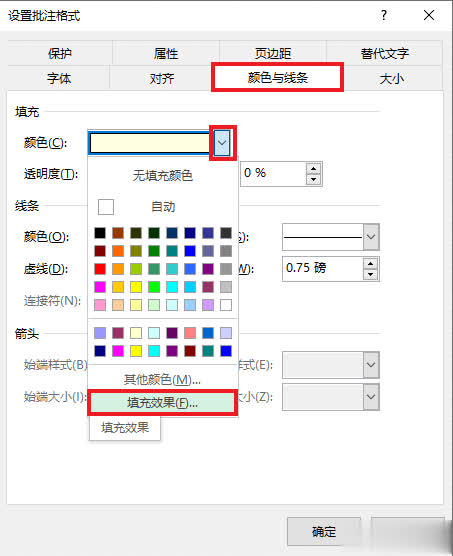Viewport: 453px width, 556px height.
Task: Decrease line weight with down spinner
Action: coord(370,274)
